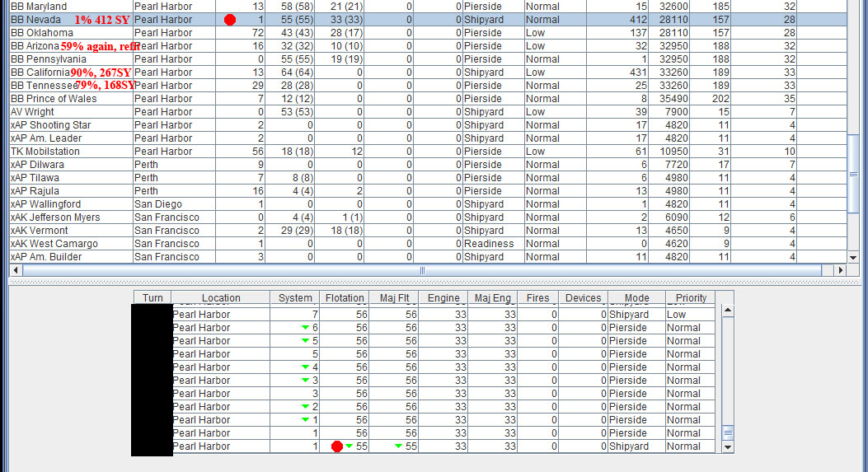Select the xAP Wallingford row
This screenshot has height=472, width=868.
(x=429, y=204)
